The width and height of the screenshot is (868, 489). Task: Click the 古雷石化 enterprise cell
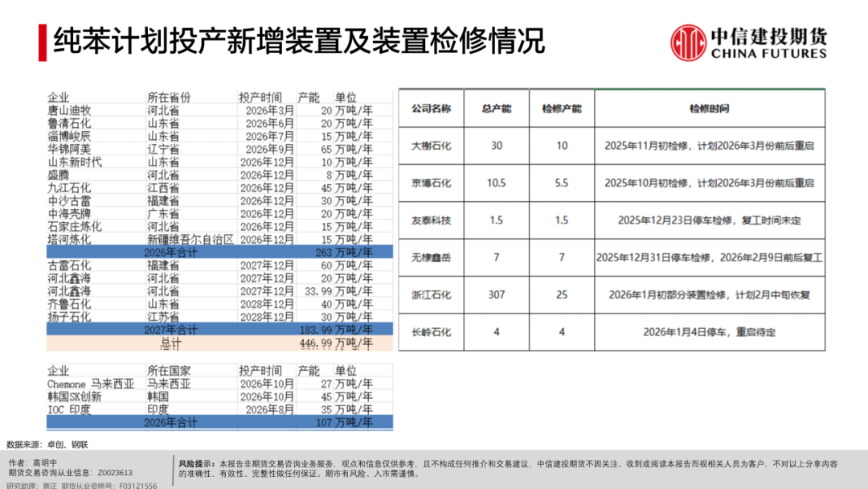[x=69, y=265]
